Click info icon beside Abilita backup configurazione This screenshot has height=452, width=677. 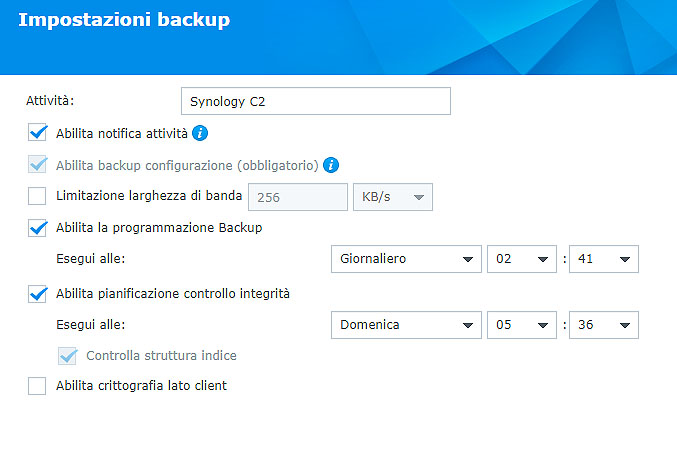pos(332,165)
